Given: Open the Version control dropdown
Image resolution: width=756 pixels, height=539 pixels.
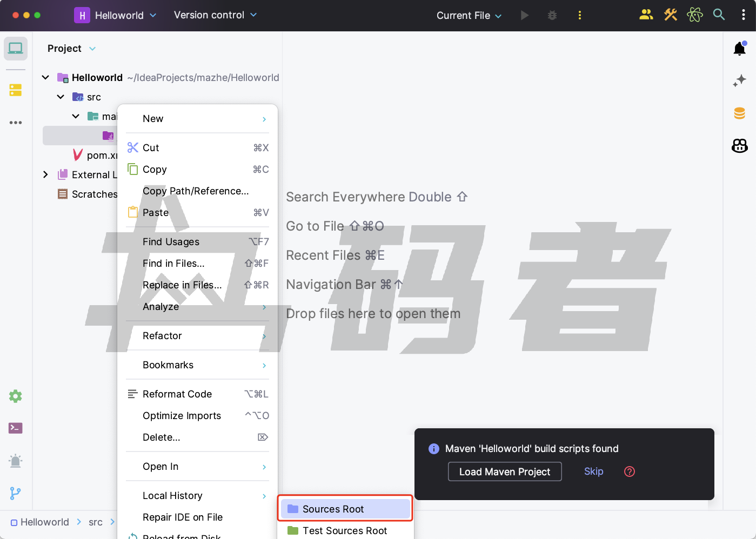Looking at the screenshot, I should coord(215,15).
